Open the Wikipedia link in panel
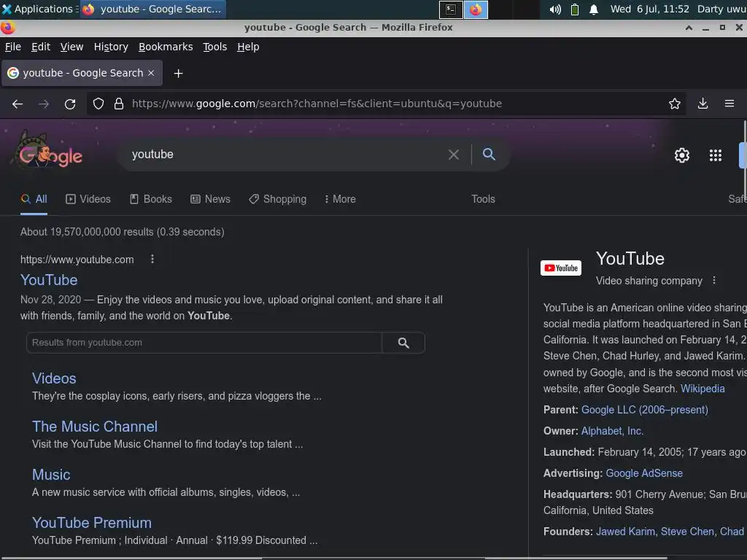747x560 pixels. click(703, 389)
